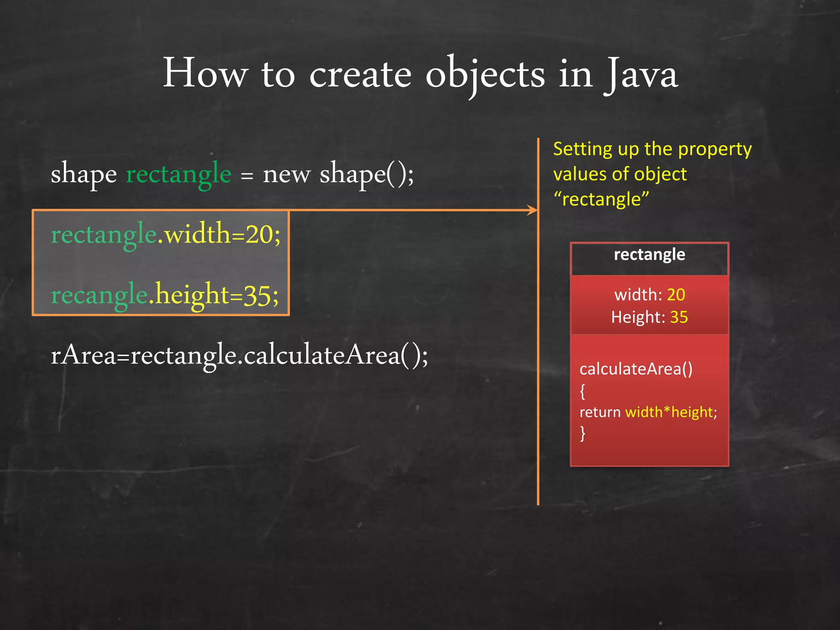Click the opening curly brace under calculateArea()
Image resolution: width=840 pixels, height=630 pixels.
tap(582, 391)
